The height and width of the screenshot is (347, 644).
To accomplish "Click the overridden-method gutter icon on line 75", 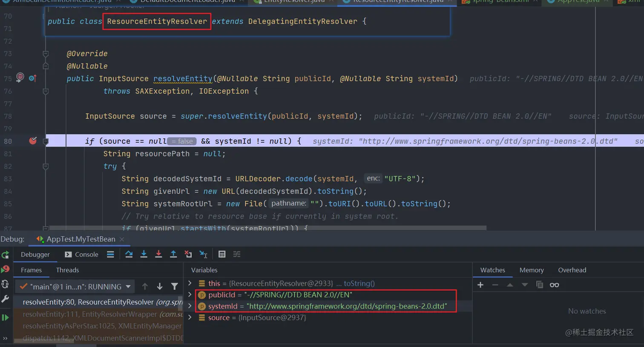I will (33, 78).
